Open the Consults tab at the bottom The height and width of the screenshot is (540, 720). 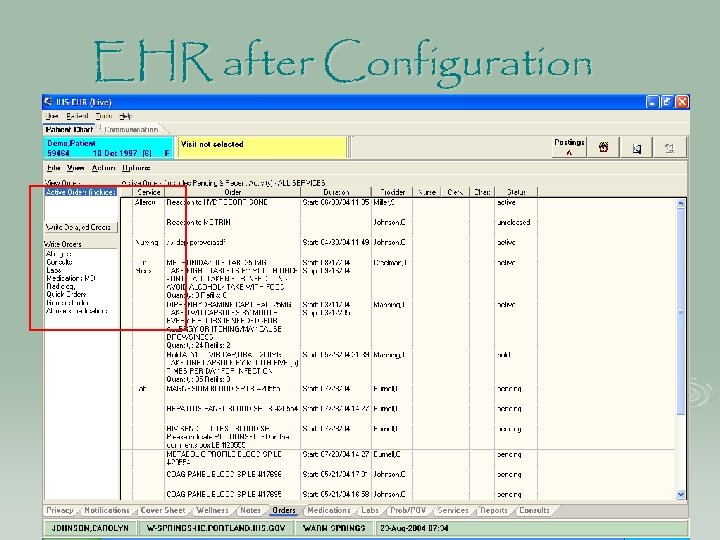coord(534,510)
